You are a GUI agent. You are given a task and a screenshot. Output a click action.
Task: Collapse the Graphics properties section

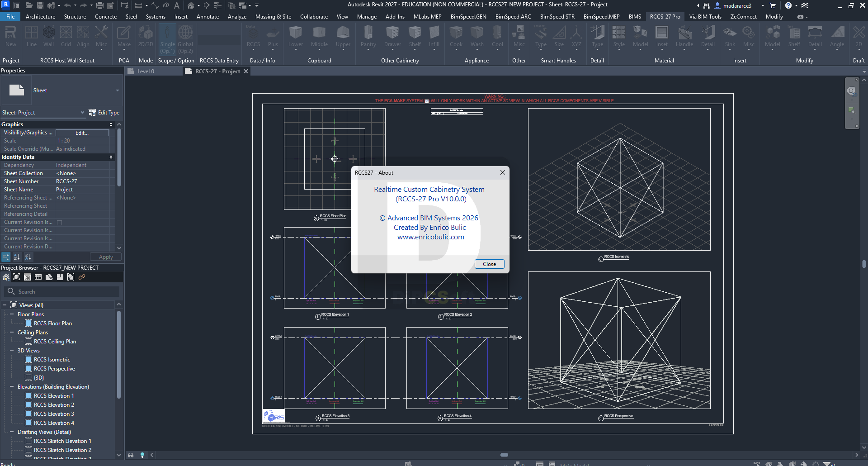[111, 124]
